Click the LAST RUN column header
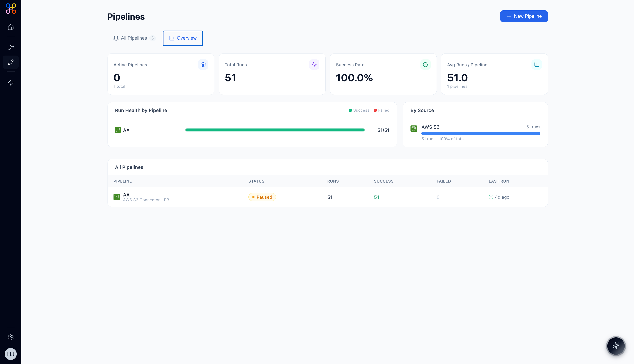The width and height of the screenshot is (634, 364). click(499, 181)
